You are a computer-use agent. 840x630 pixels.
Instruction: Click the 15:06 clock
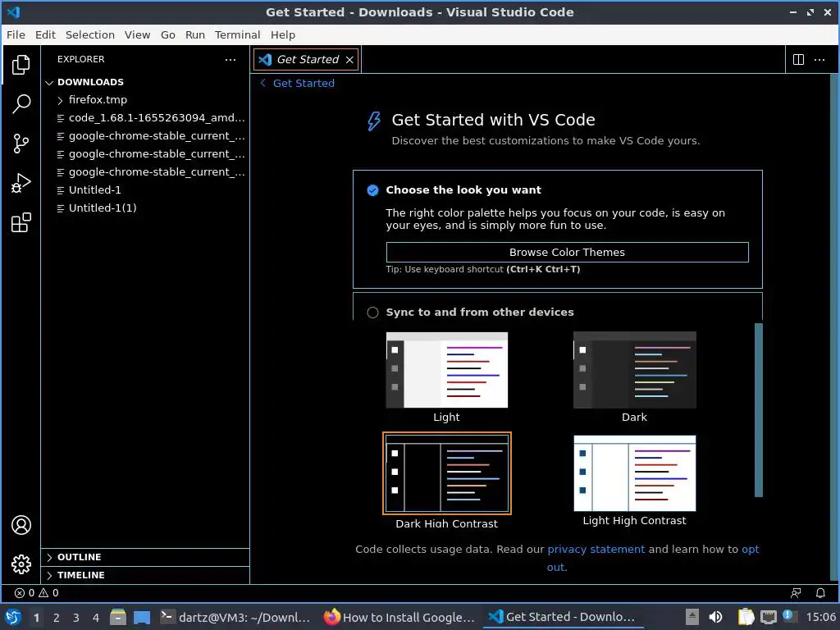820,617
